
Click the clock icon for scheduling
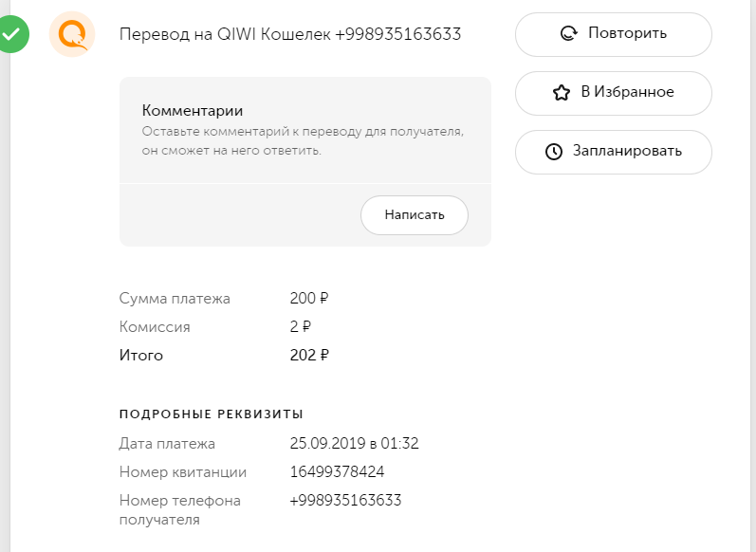[x=554, y=152]
